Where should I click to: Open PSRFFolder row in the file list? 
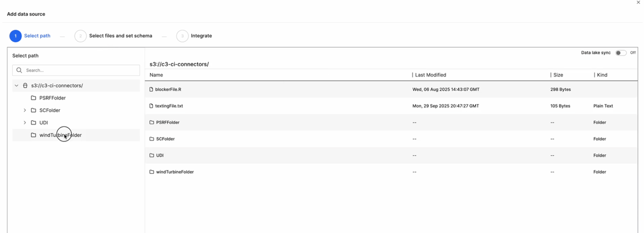tap(168, 122)
